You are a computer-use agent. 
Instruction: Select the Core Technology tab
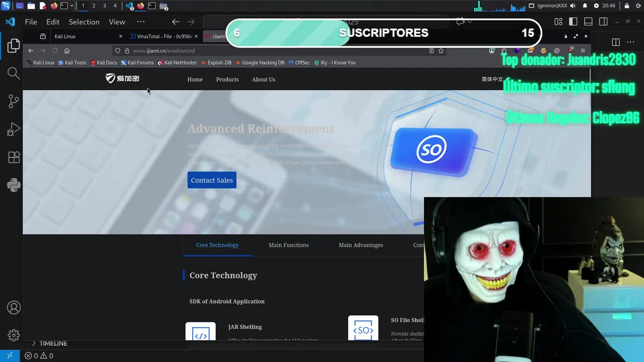217,245
